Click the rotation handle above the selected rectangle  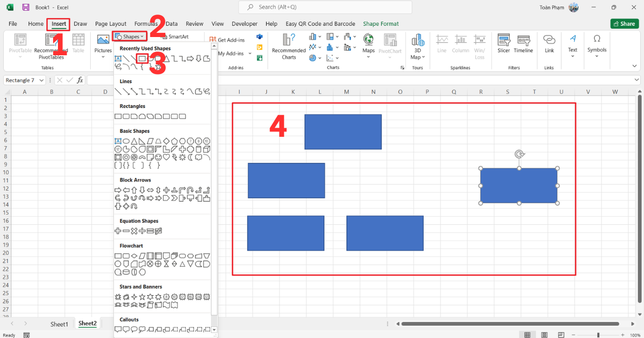point(519,155)
